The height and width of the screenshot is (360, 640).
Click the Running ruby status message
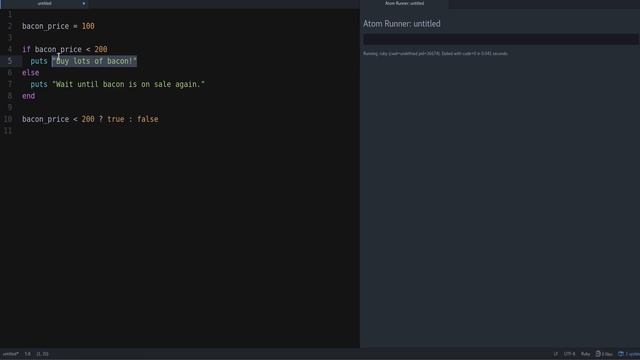coord(435,53)
